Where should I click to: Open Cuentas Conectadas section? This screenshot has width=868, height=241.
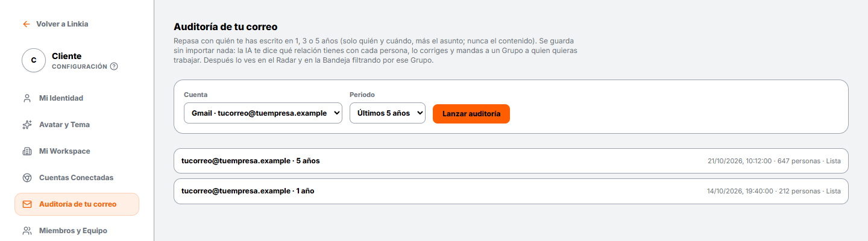[77, 178]
